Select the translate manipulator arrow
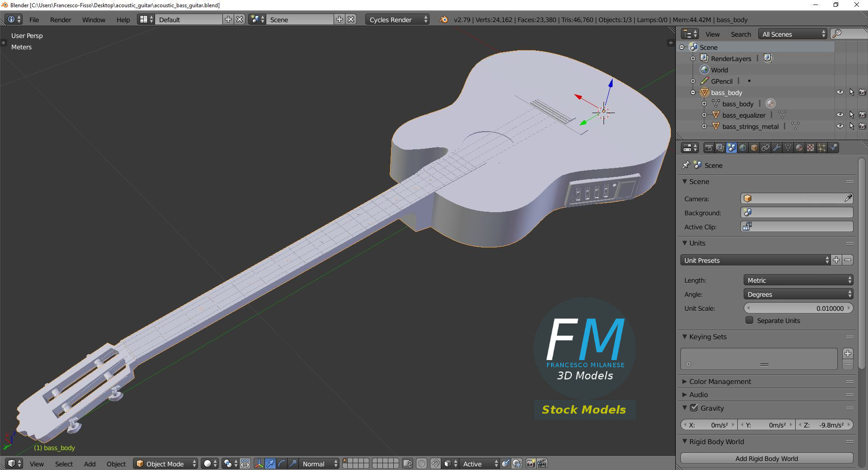The image size is (868, 470). pyautogui.click(x=270, y=464)
